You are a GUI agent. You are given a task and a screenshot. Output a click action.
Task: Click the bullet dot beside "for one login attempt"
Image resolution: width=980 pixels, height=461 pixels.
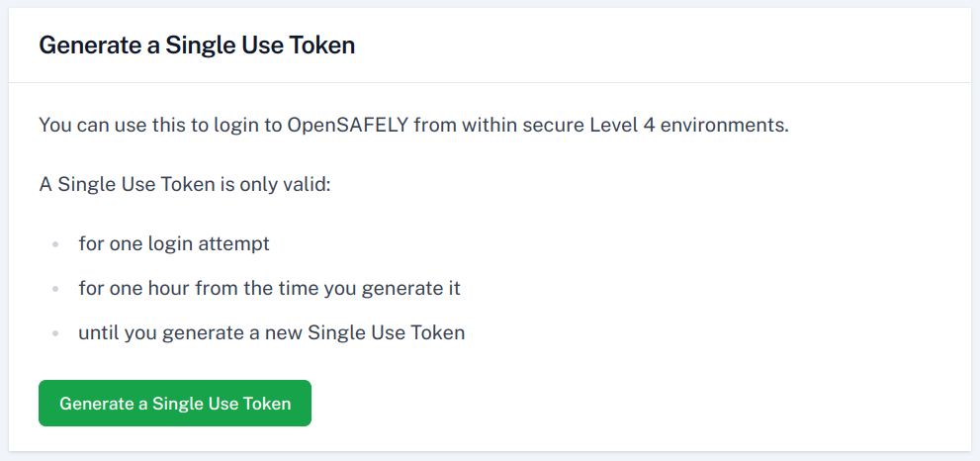pyautogui.click(x=55, y=244)
